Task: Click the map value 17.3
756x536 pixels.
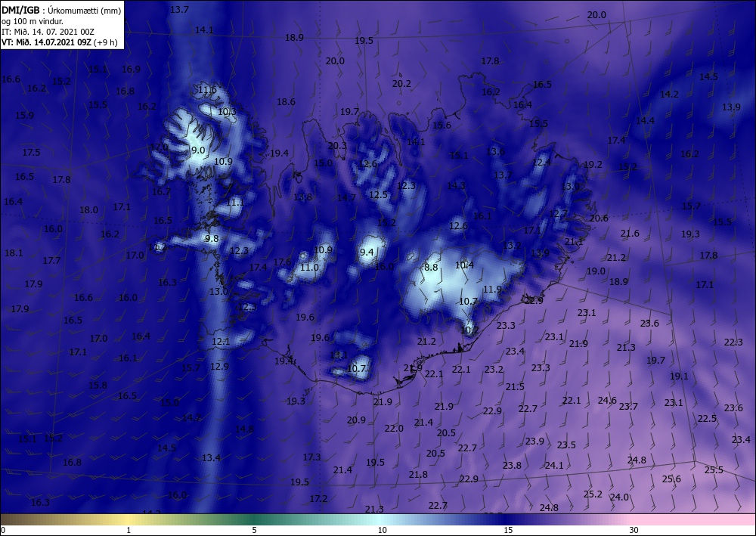Action: pyautogui.click(x=311, y=457)
